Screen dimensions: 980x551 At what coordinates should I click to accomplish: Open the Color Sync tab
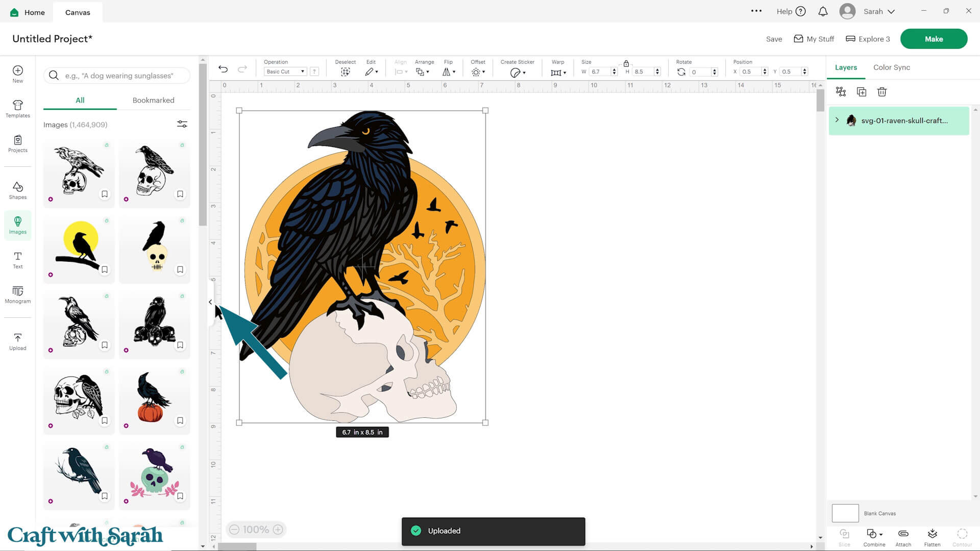891,67
